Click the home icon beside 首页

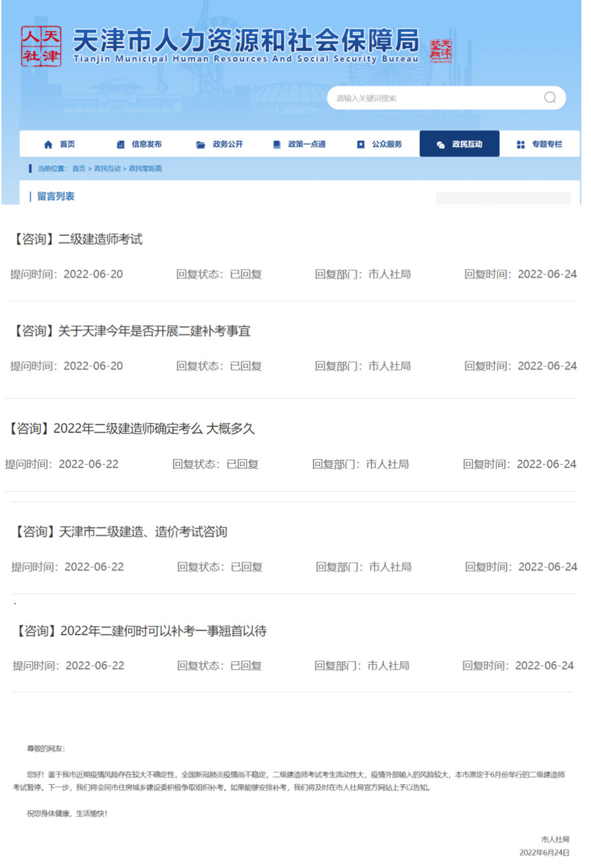tap(48, 145)
